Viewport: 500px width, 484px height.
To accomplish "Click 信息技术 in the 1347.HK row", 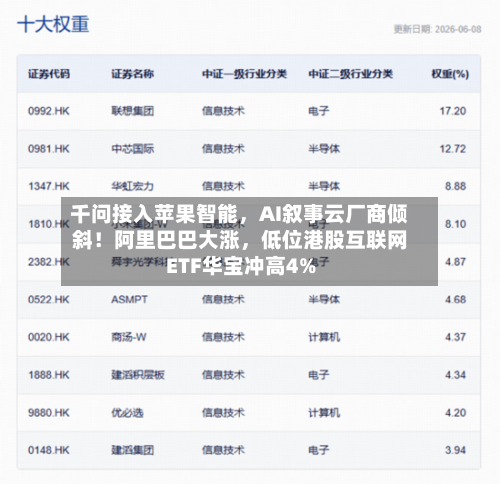I will (x=223, y=186).
